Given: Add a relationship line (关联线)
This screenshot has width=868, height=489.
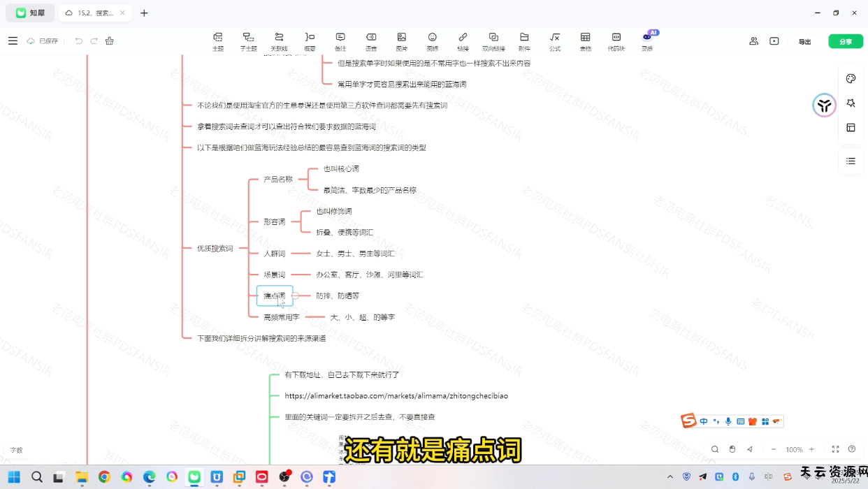Looking at the screenshot, I should point(279,41).
